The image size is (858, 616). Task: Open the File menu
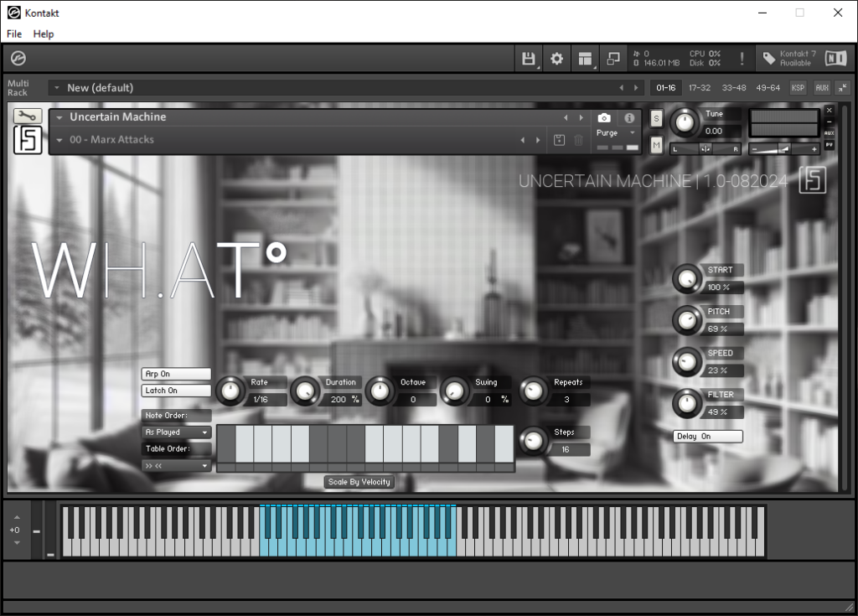point(14,34)
